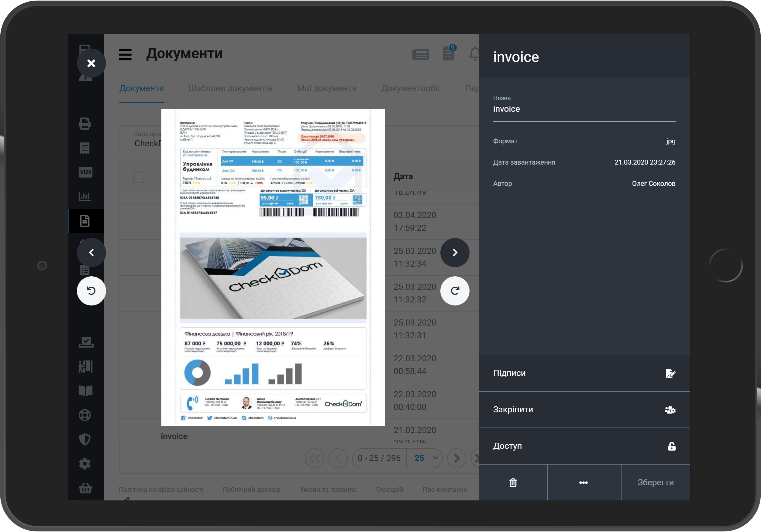Viewport: 761px width, 532px height.
Task: Open the Доступ section
Action: pos(584,446)
